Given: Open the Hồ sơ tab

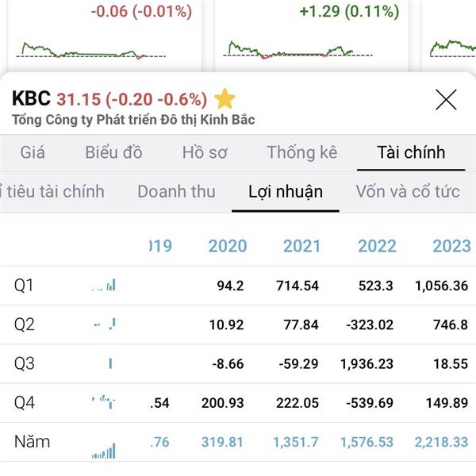Looking at the screenshot, I should pyautogui.click(x=205, y=152).
